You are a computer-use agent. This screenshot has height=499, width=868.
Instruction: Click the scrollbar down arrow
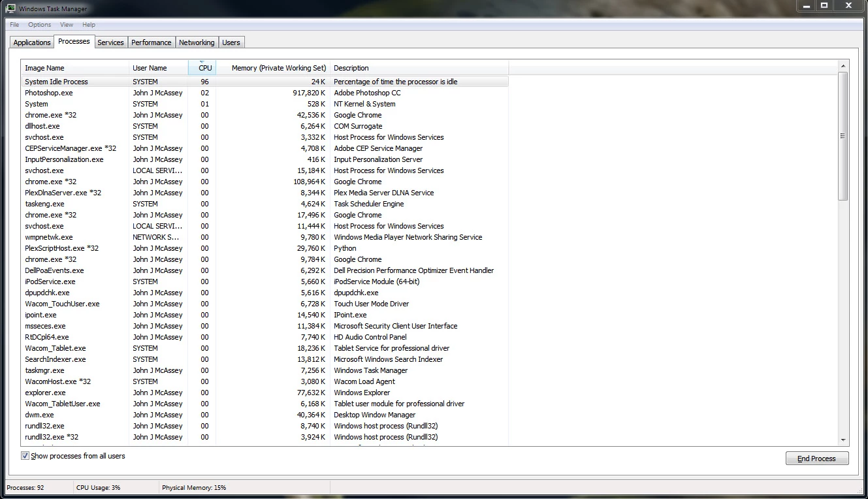point(843,440)
